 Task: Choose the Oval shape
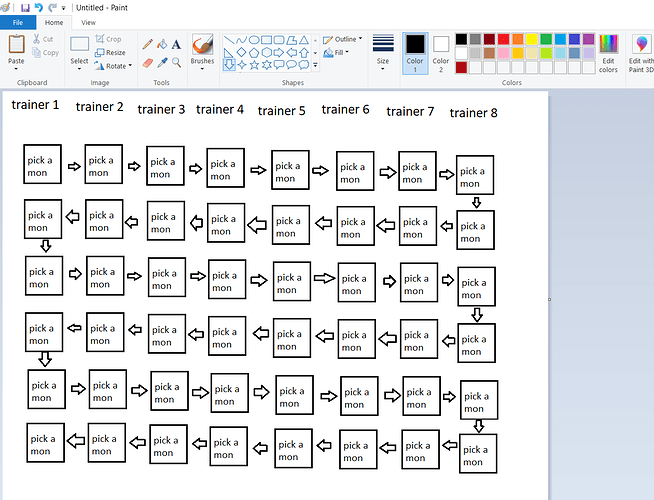click(x=254, y=40)
